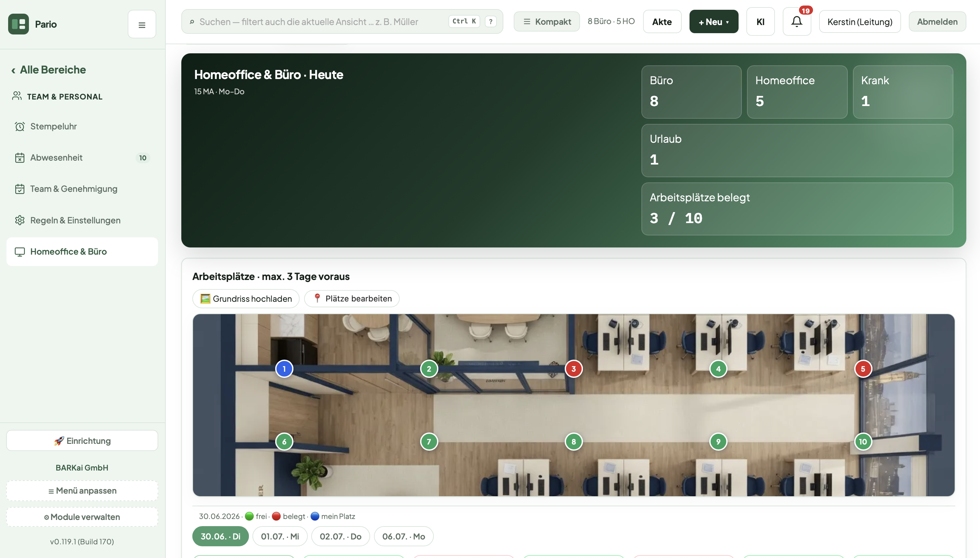Select free workplace marker 7
This screenshot has height=558, width=980.
pos(429,442)
